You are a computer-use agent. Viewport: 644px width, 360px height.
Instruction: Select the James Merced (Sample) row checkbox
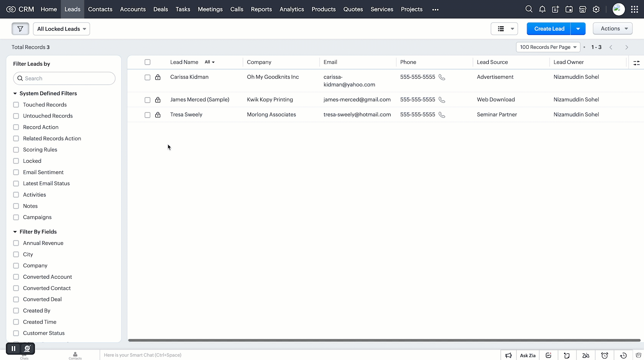pos(148,100)
